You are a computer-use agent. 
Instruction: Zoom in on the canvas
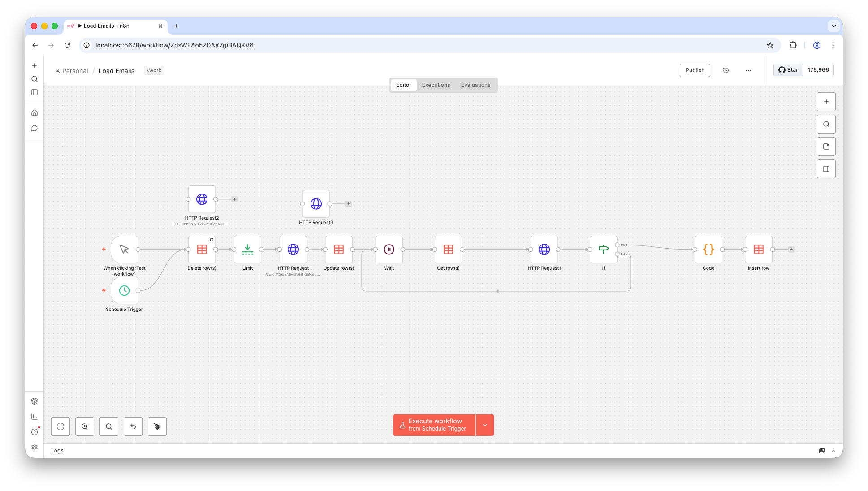pos(85,426)
